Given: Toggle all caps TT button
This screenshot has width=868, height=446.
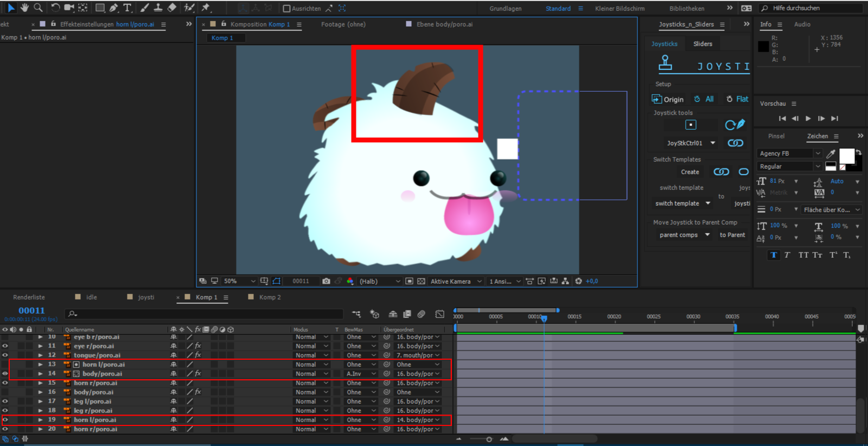Looking at the screenshot, I should [x=803, y=255].
